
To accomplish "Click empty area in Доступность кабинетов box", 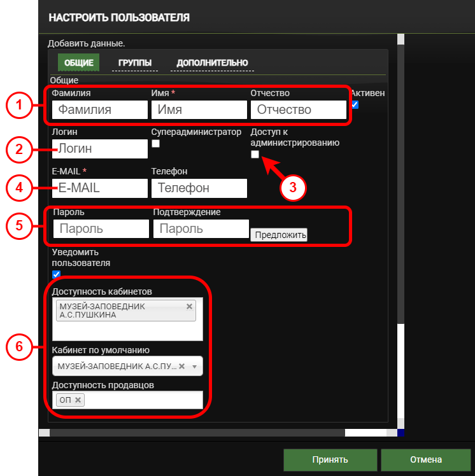I will [x=127, y=332].
